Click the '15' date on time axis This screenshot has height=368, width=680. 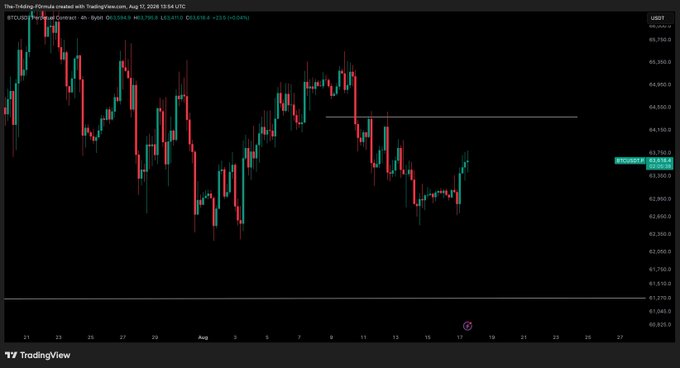[x=428, y=337]
